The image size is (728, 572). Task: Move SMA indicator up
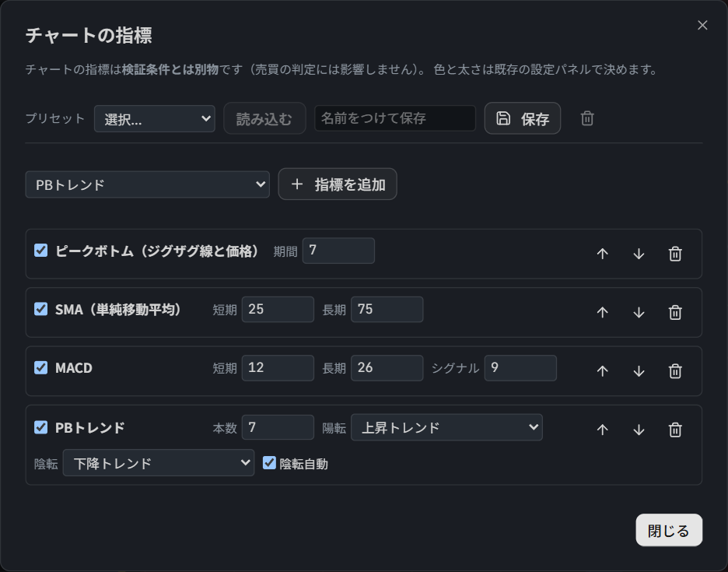602,312
